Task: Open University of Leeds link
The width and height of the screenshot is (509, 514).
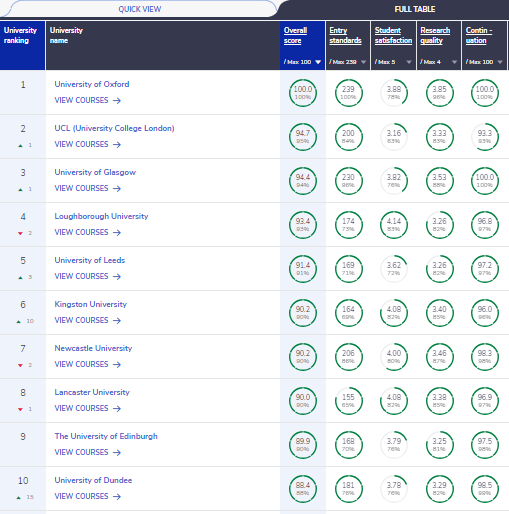Action: tap(90, 260)
